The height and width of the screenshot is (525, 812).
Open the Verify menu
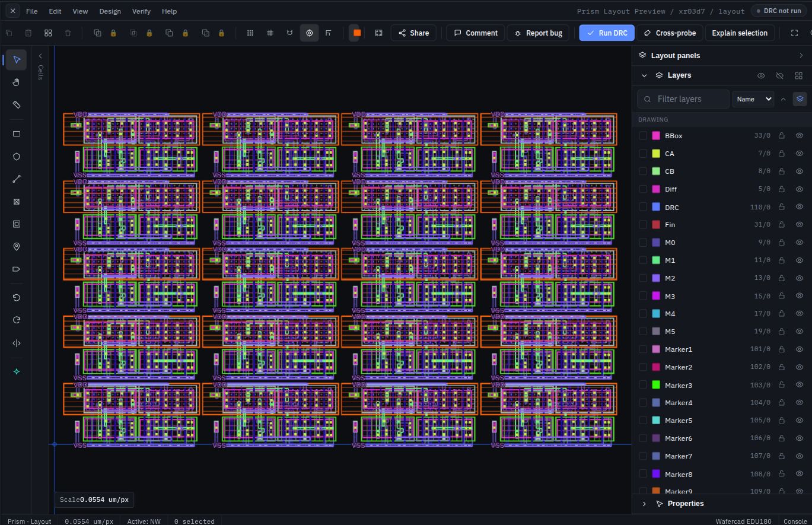pyautogui.click(x=141, y=11)
